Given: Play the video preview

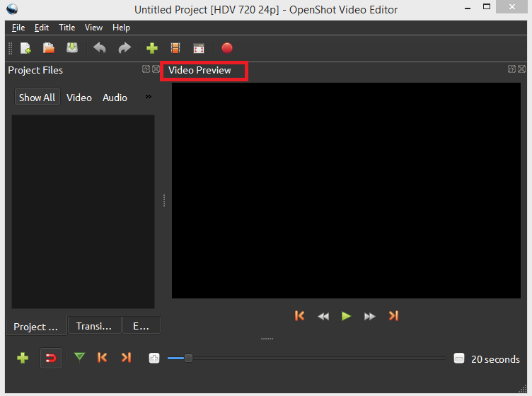Looking at the screenshot, I should [346, 316].
